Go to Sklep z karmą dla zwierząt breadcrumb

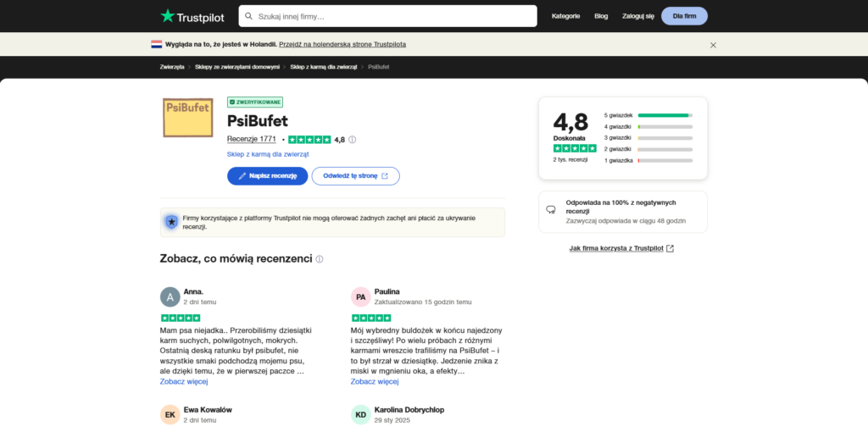323,67
